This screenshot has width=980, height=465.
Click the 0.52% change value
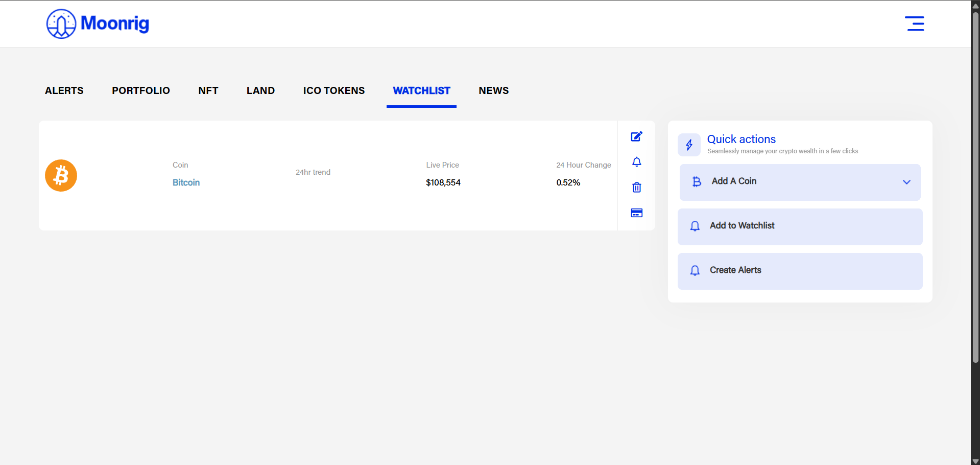coord(568,182)
